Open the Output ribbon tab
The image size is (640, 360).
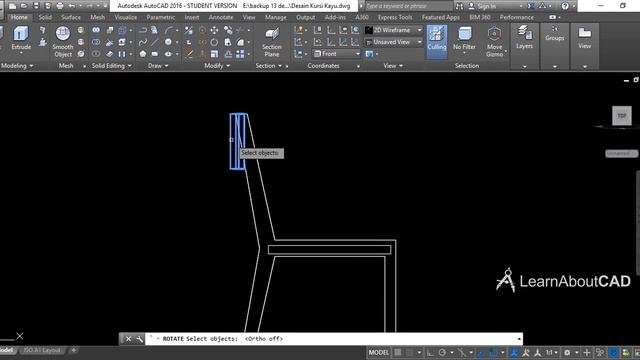pos(305,17)
